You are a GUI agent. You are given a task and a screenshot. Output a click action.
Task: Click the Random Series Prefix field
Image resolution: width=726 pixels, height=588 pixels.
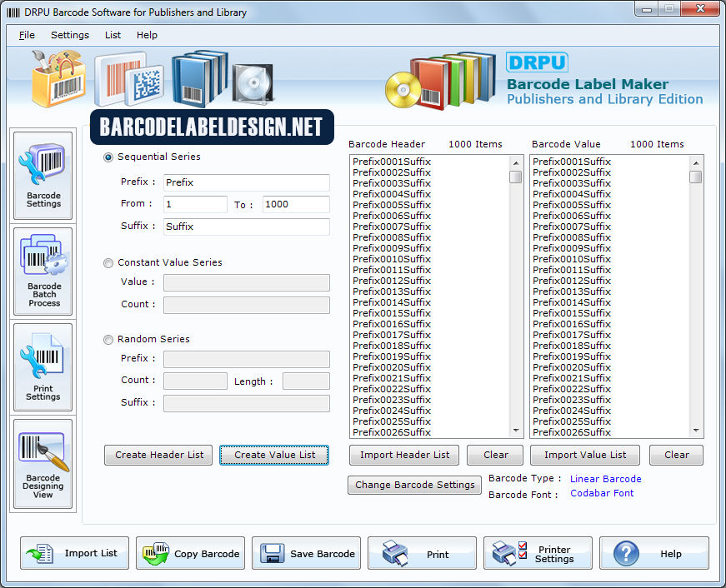click(x=247, y=359)
